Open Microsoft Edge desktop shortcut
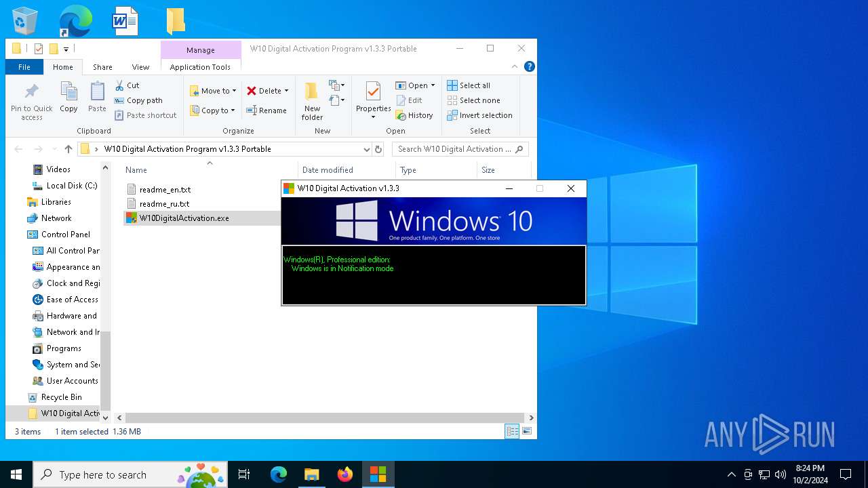The width and height of the screenshot is (868, 488). [75, 21]
